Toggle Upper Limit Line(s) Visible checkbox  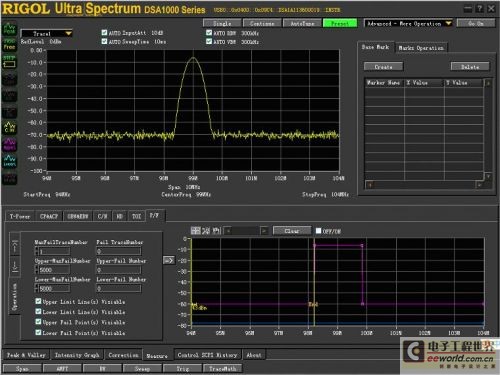(38, 301)
